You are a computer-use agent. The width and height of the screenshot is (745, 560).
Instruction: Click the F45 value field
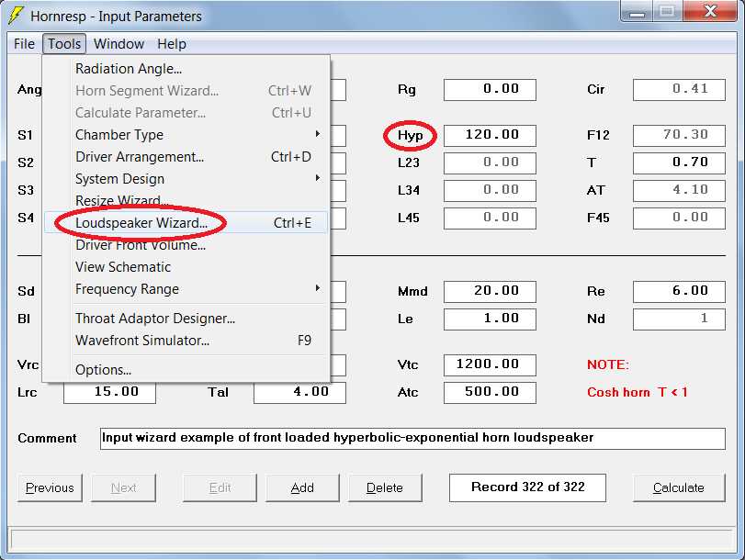click(x=679, y=218)
